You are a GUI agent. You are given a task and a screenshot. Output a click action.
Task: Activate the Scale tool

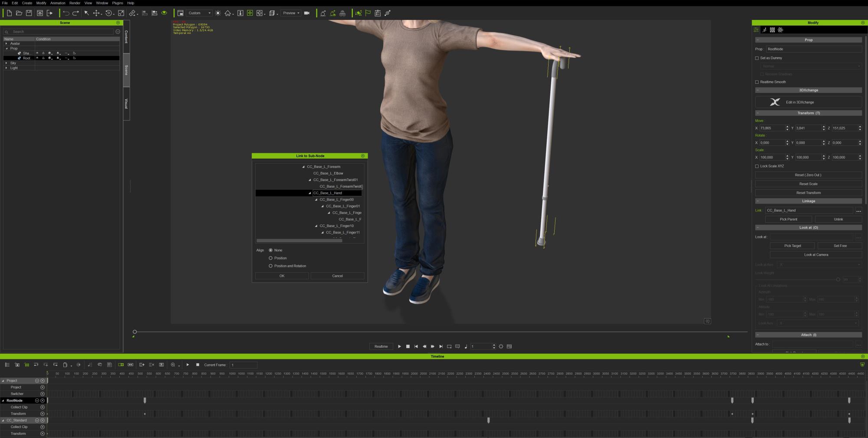tap(121, 13)
